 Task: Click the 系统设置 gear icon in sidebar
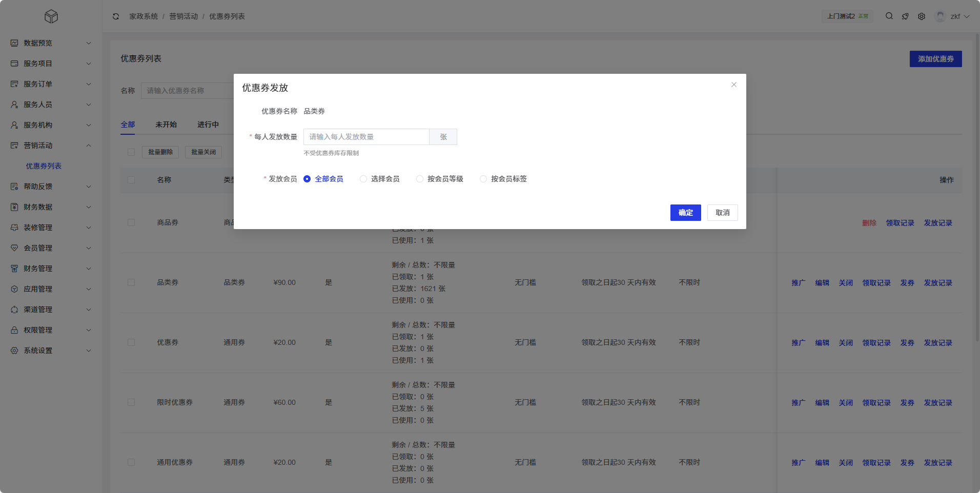click(x=14, y=351)
